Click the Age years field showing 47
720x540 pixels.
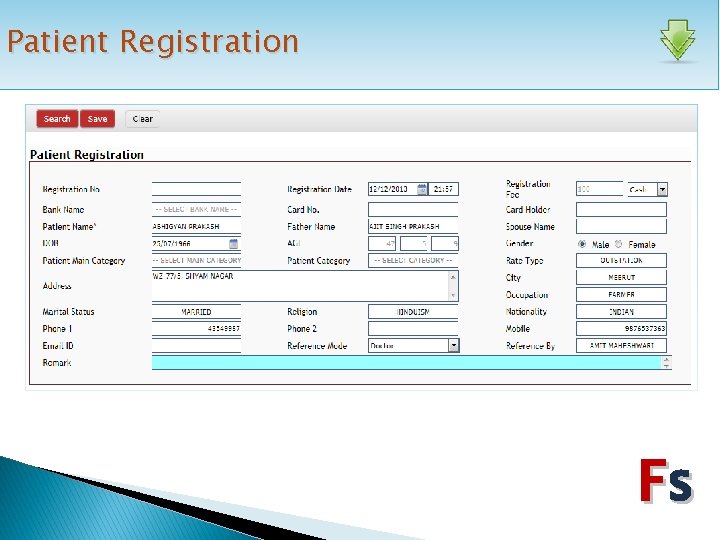pyautogui.click(x=382, y=244)
